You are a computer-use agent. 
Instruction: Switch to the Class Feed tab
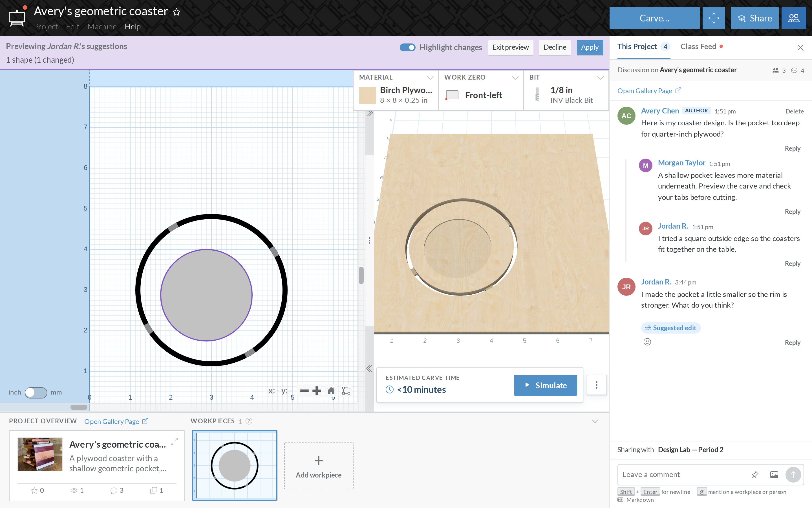(701, 47)
